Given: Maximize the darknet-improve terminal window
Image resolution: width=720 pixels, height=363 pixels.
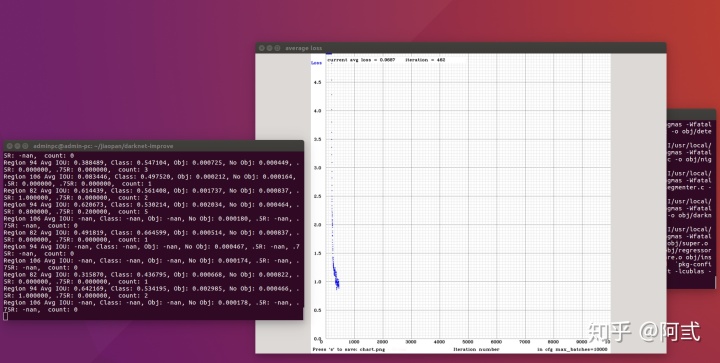Looking at the screenshot, I should pyautogui.click(x=25, y=146).
